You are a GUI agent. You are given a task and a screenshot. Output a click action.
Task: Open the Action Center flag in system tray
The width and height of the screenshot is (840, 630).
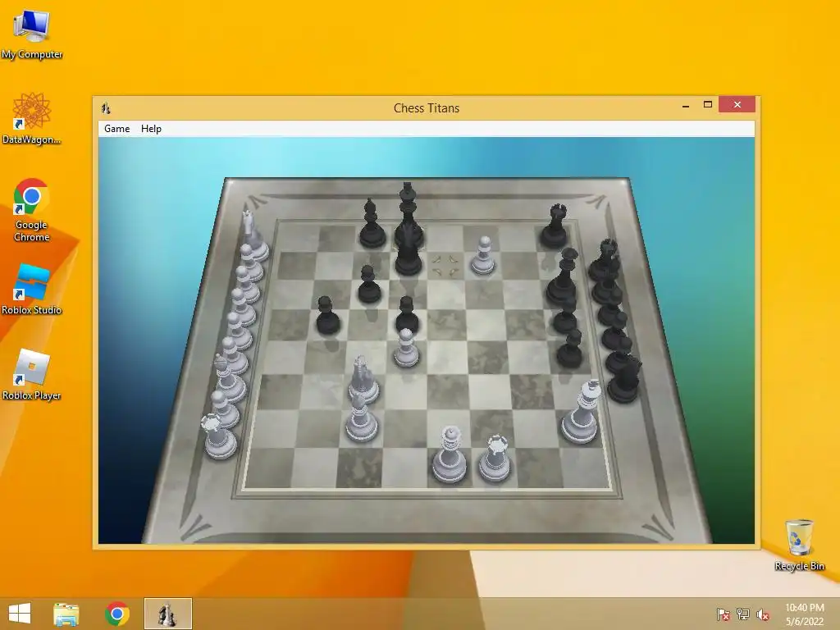click(724, 614)
